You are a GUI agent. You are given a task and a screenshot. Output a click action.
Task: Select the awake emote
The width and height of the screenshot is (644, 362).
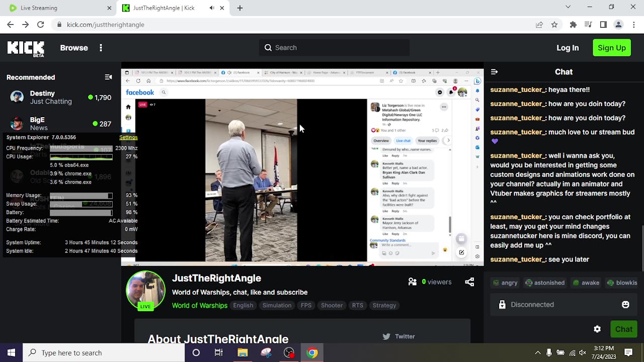pos(586,283)
